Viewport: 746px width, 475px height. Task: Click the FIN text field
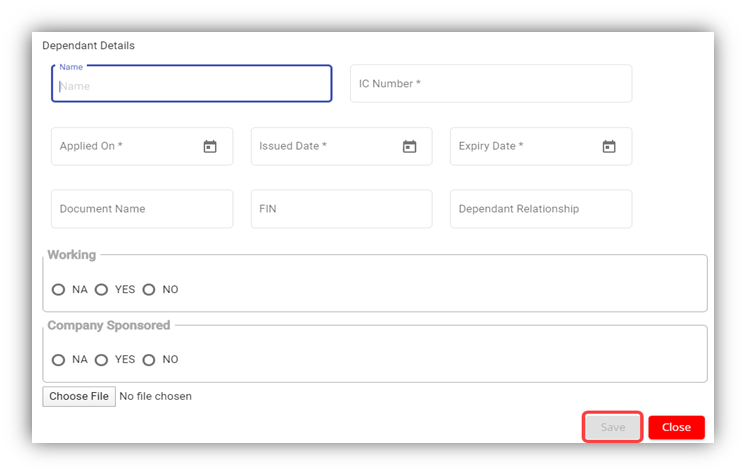point(341,209)
